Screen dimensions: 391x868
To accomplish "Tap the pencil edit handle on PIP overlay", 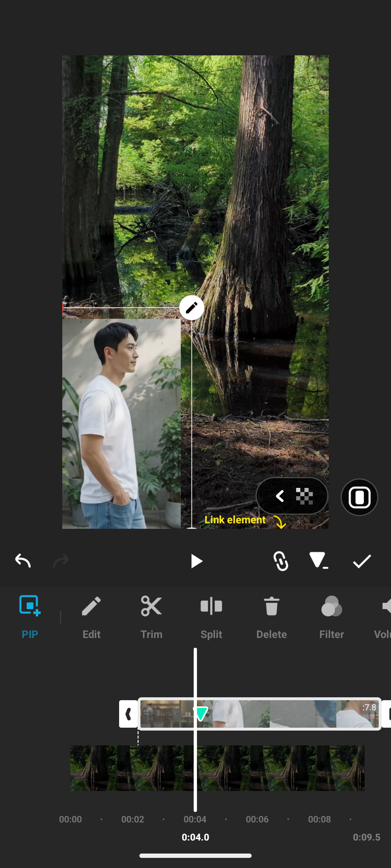I will coord(192,308).
